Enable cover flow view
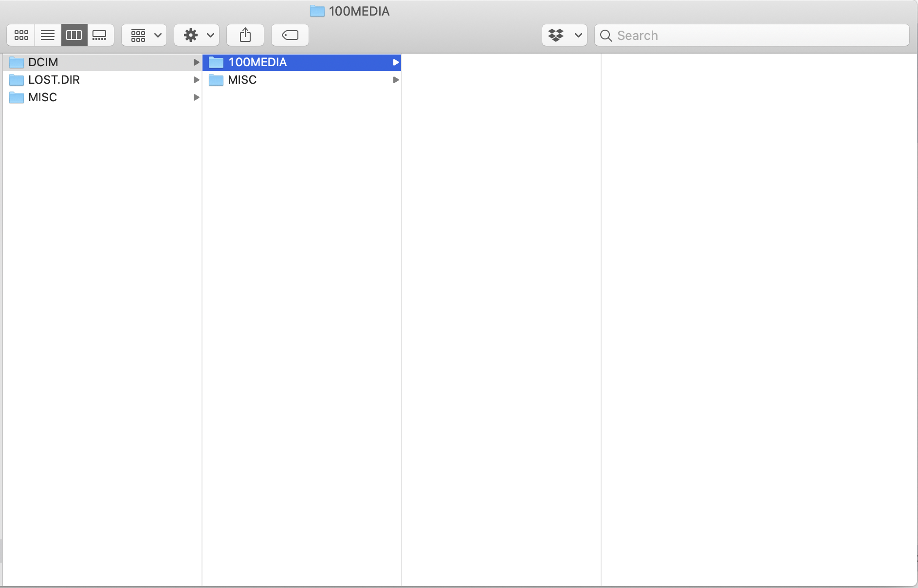 tap(100, 35)
